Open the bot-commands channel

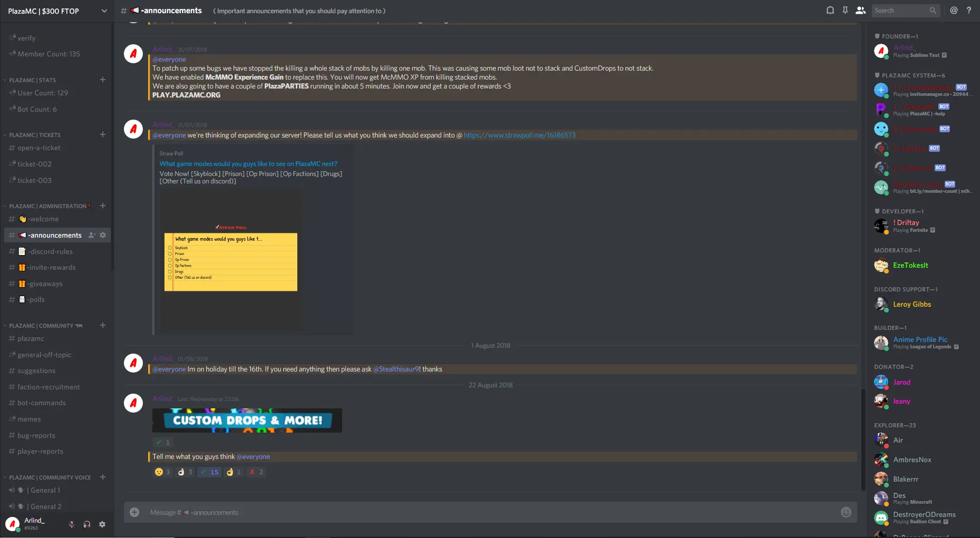57,403
